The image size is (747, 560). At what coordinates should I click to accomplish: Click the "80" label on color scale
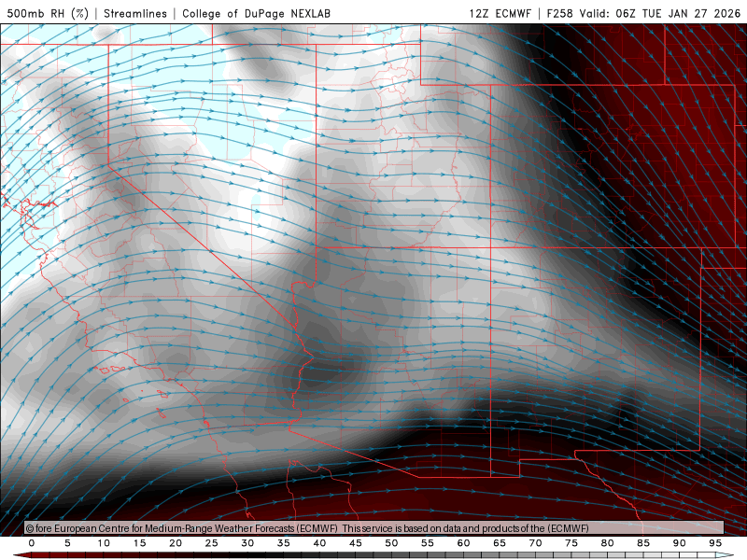608,543
